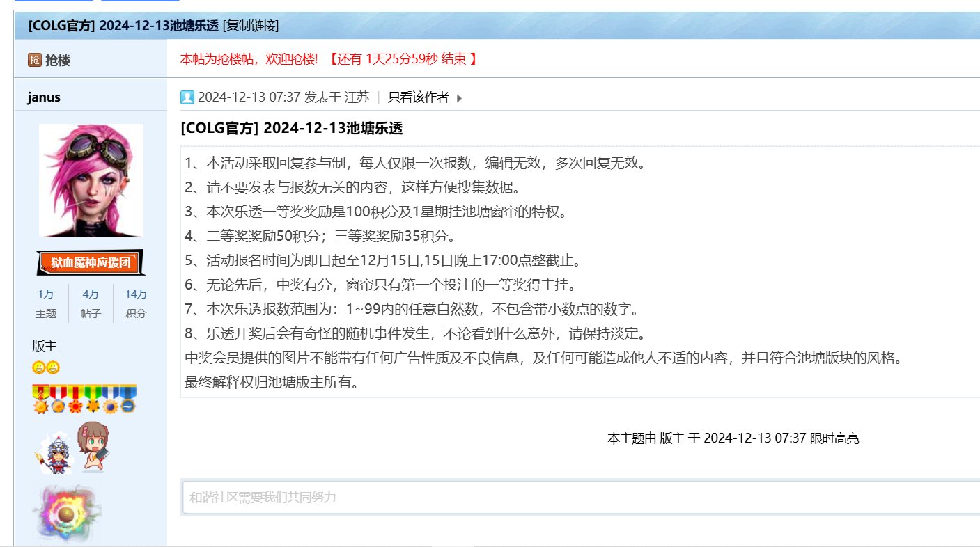
Task: Click the fourth medal with green ribbon
Action: point(93,399)
